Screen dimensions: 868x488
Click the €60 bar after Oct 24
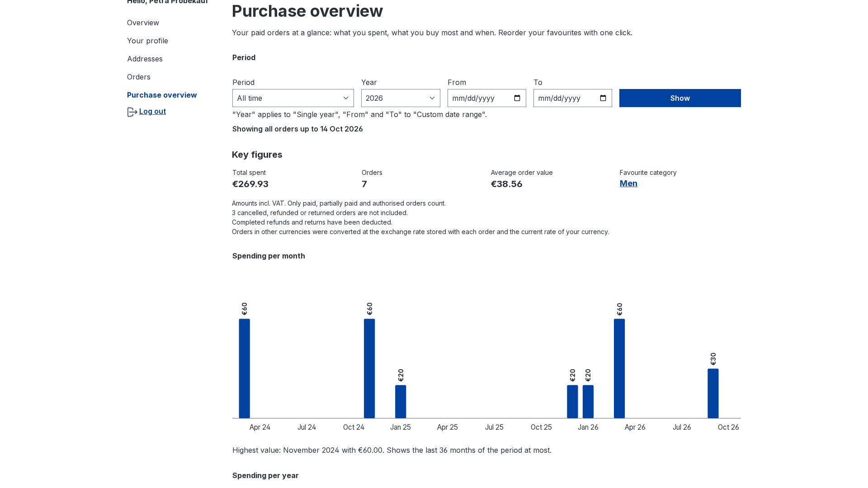(369, 368)
